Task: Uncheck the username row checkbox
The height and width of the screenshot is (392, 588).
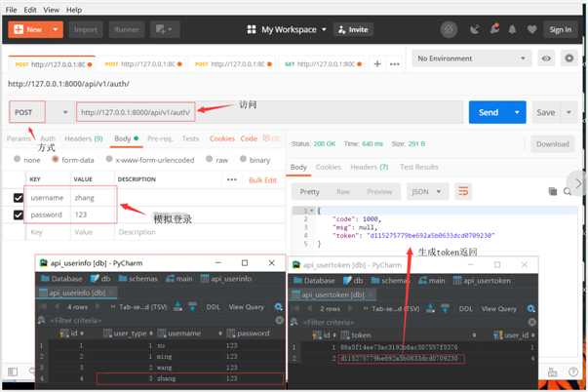Action: [x=18, y=198]
